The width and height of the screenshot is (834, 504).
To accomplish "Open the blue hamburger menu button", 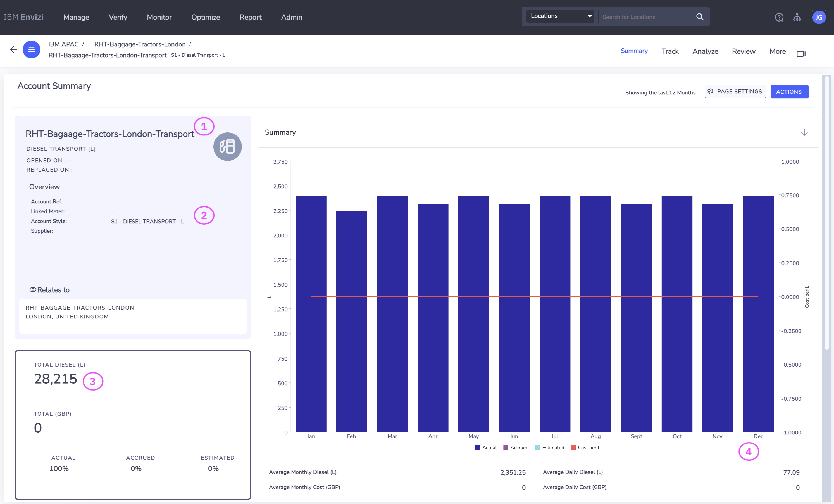I will tap(32, 50).
